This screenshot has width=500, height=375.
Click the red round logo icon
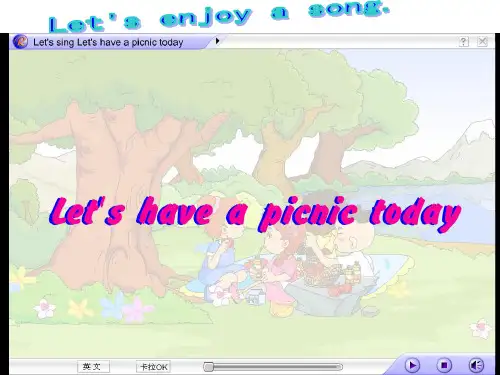[20, 42]
